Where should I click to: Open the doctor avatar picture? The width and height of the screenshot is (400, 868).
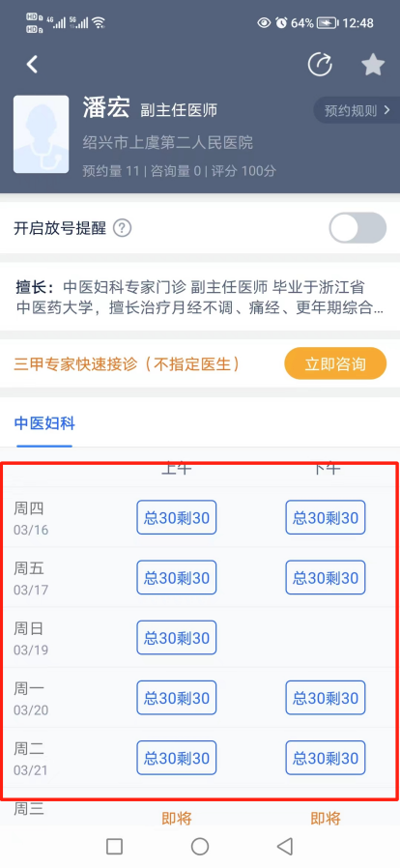click(41, 134)
